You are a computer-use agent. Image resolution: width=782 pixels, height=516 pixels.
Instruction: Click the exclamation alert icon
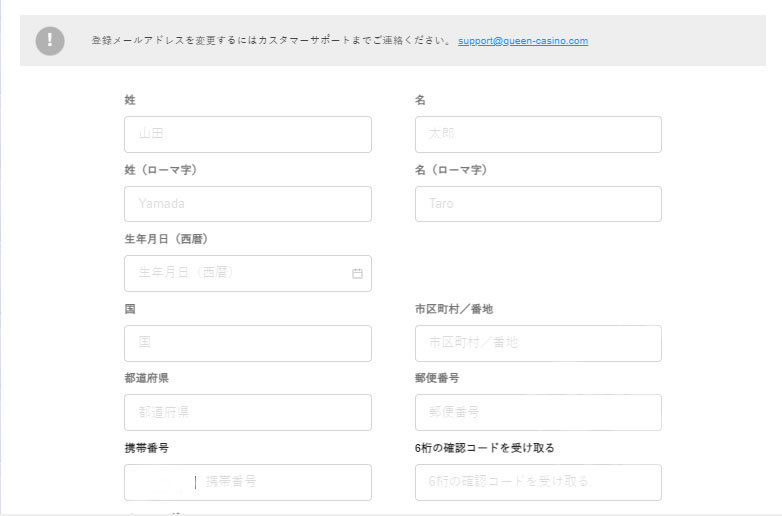(x=49, y=41)
